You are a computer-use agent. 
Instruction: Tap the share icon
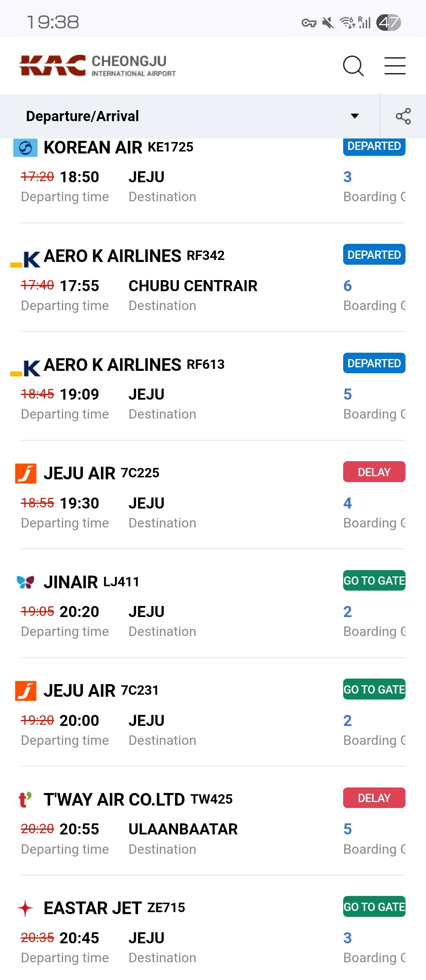tap(403, 116)
